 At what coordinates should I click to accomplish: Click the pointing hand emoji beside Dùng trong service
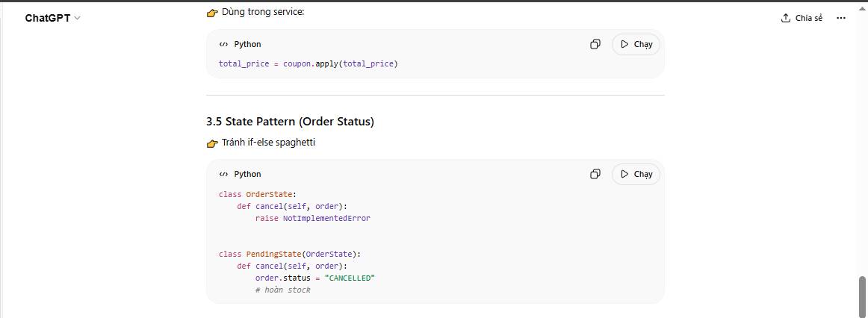click(212, 13)
